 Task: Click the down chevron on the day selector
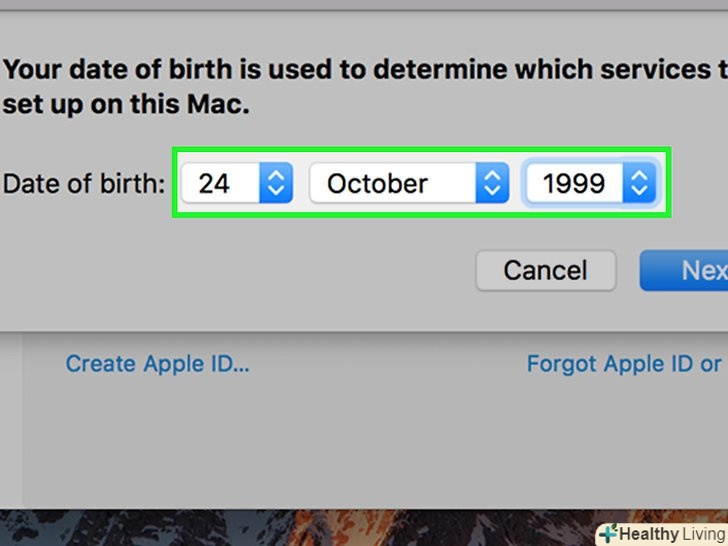277,192
